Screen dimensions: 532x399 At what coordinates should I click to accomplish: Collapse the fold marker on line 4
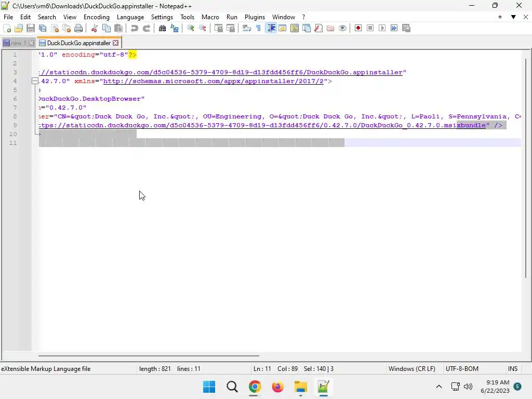(x=35, y=81)
